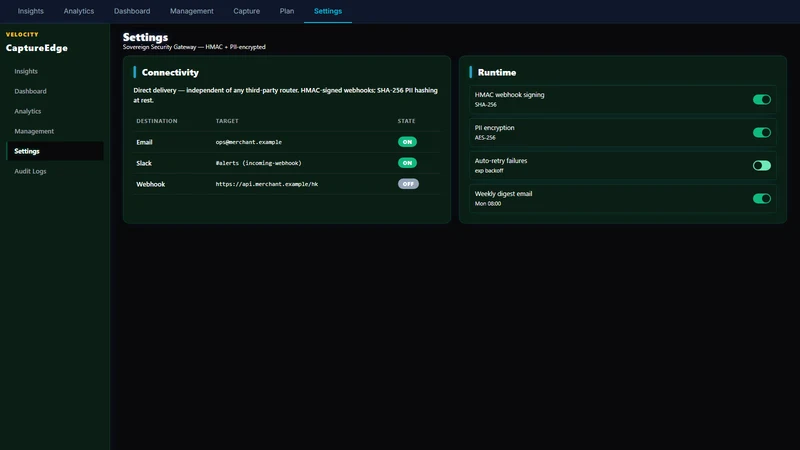Click the CaptureEdge logo title
This screenshot has width=800, height=450.
[x=37, y=48]
